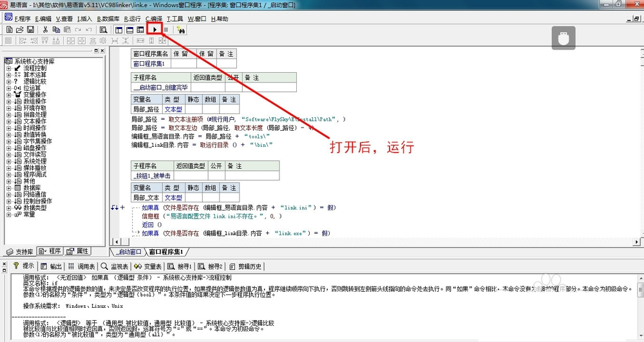Open the C.编译 menu
644x342 pixels.
click(154, 19)
